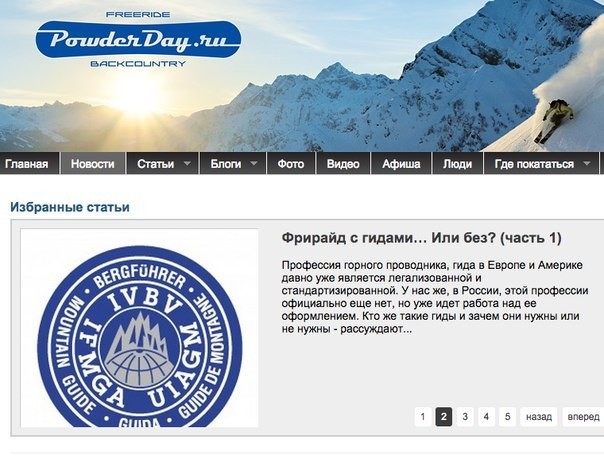Select slide page 1
The width and height of the screenshot is (604, 459).
[423, 417]
